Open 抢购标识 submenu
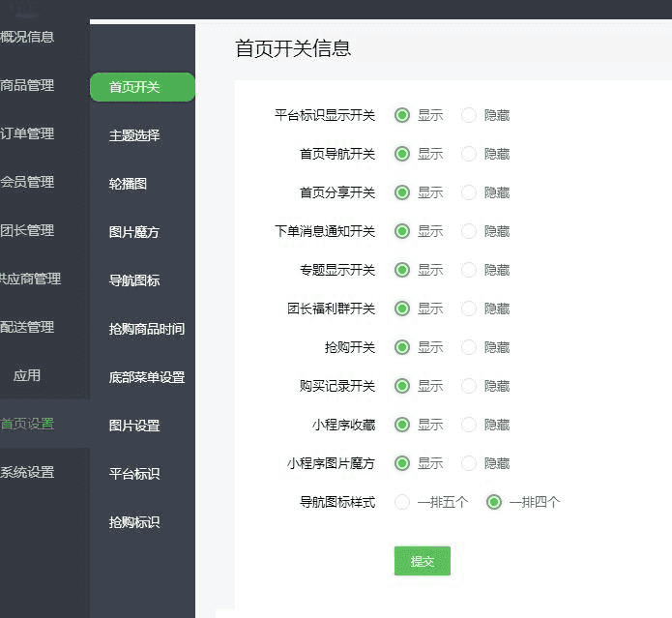This screenshot has width=672, height=618. click(x=134, y=522)
